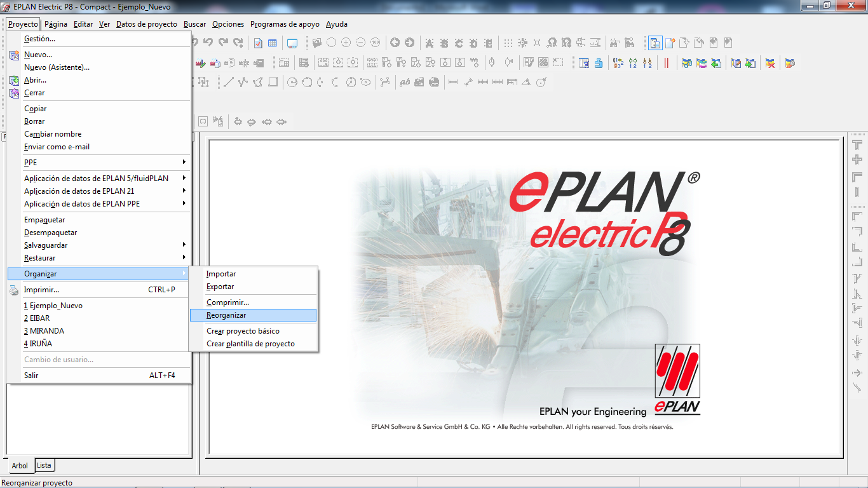Click the red double vertical bar icon
Screen dimensions: 868x488
click(x=666, y=63)
